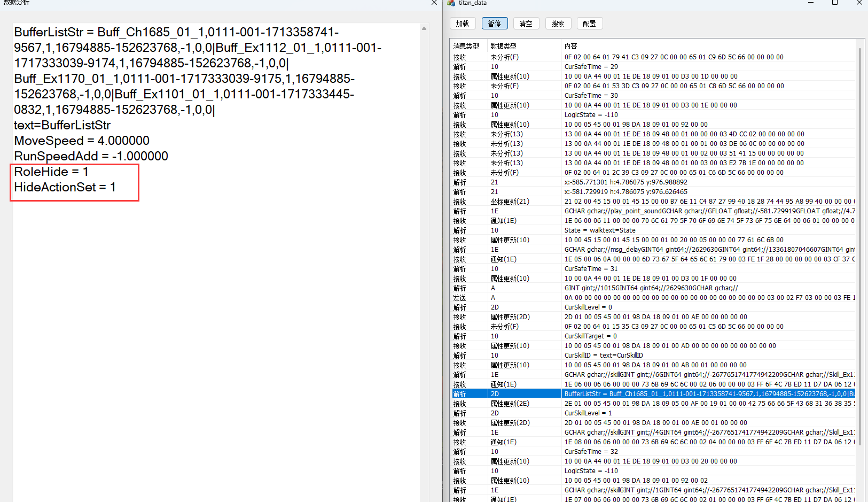
Task: Click the 清空 (Clear) button
Action: coord(526,24)
